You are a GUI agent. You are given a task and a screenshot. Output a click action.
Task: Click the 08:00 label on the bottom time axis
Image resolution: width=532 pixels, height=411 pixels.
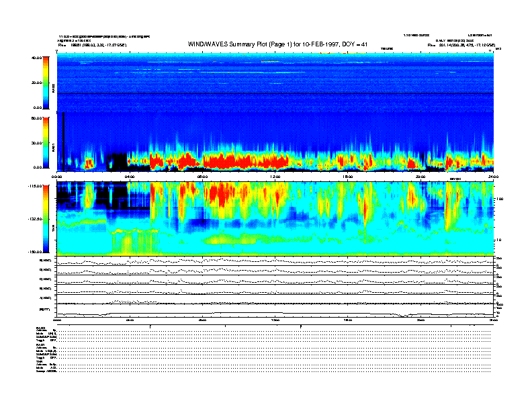[202, 320]
